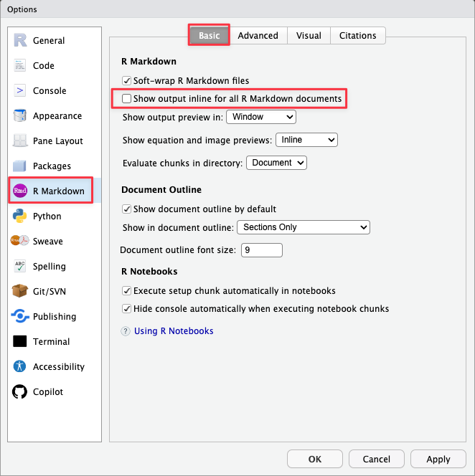The image size is (475, 476).
Task: Toggle Soft-wrap R Markdown files checkbox
Action: click(126, 81)
